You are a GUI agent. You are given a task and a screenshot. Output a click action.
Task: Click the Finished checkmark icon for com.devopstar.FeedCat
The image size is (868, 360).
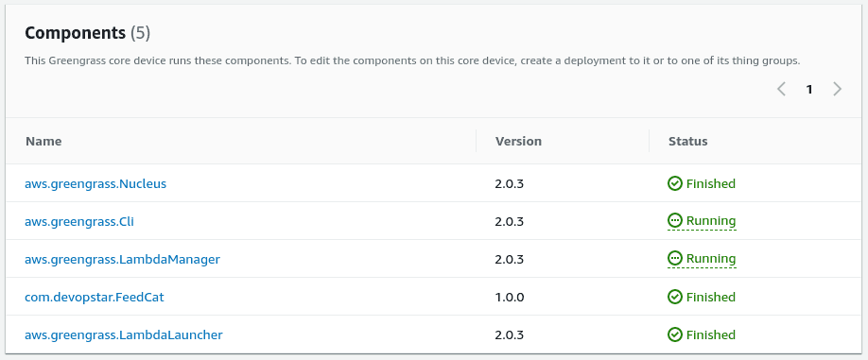pyautogui.click(x=675, y=297)
